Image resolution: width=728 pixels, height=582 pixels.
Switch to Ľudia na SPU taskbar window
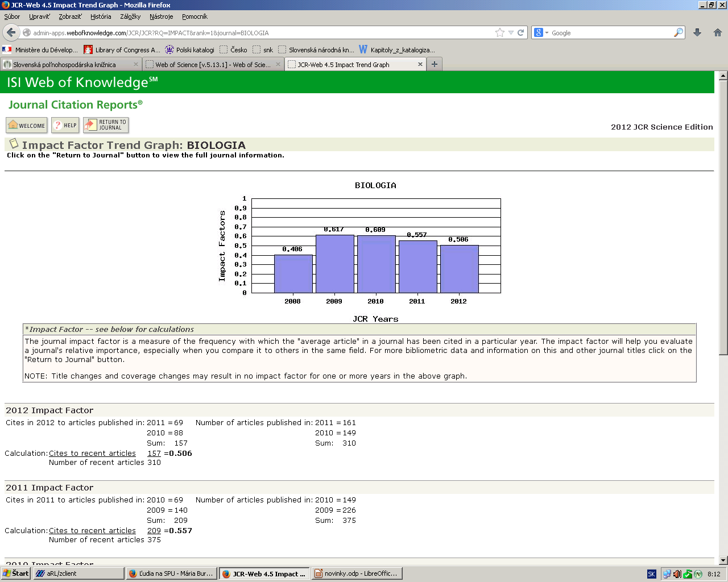click(x=171, y=573)
